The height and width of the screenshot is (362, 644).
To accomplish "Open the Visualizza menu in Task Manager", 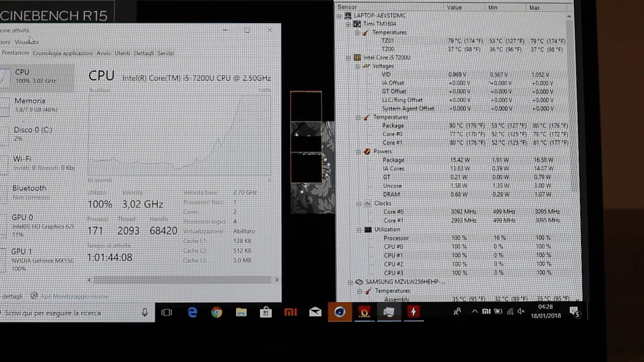I will tap(26, 42).
